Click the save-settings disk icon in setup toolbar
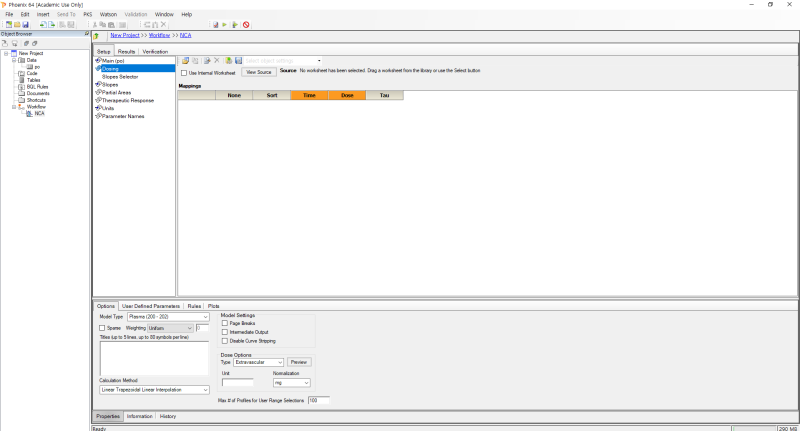This screenshot has height=431, width=800. 238,61
